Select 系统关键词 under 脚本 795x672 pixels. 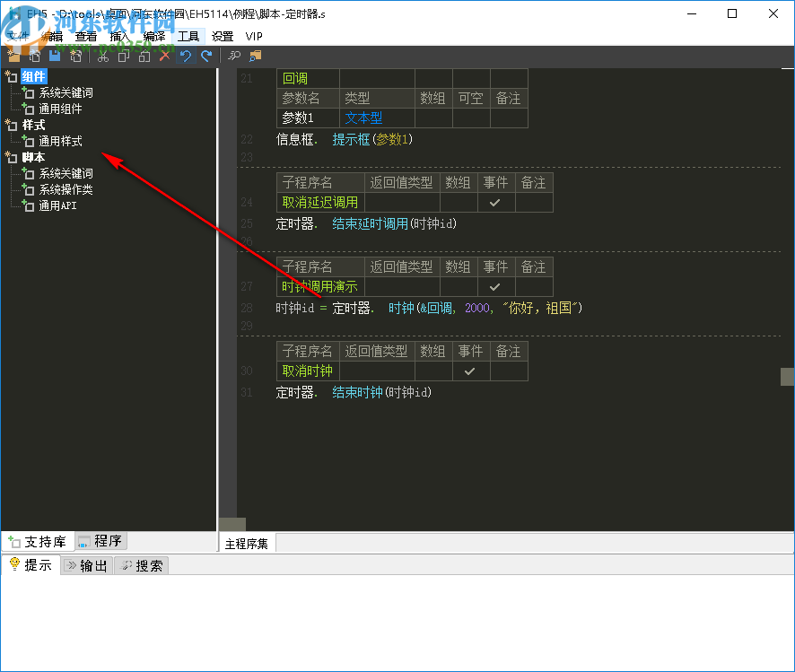coord(66,174)
